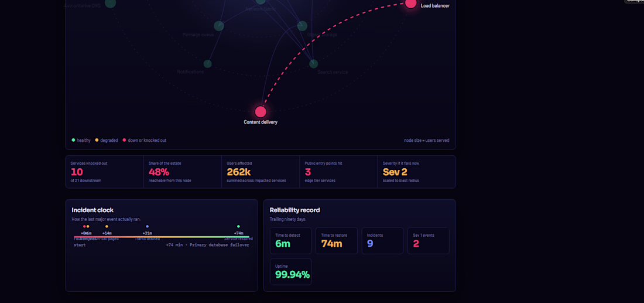The height and width of the screenshot is (303, 644).
Task: Click the incident clock gradient timeline bar
Action: [162, 237]
